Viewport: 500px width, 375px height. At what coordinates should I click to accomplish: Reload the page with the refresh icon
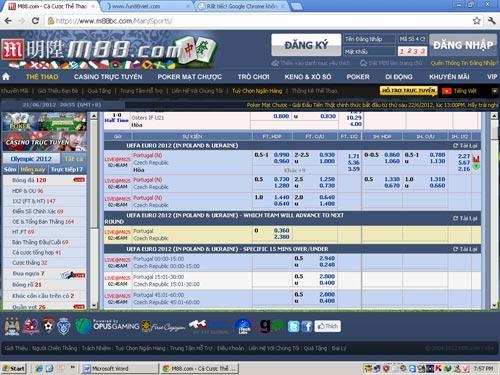(35, 21)
